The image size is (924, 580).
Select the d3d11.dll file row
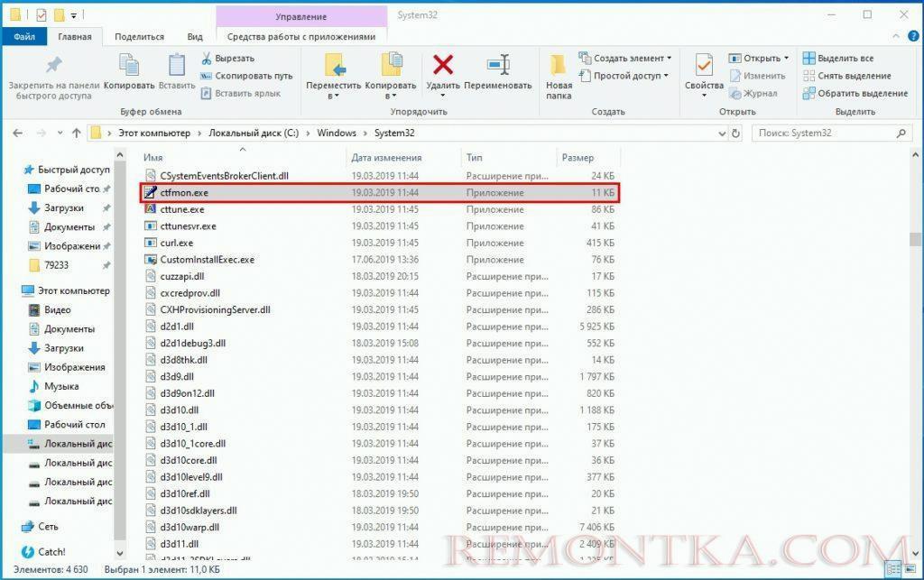[x=380, y=544]
